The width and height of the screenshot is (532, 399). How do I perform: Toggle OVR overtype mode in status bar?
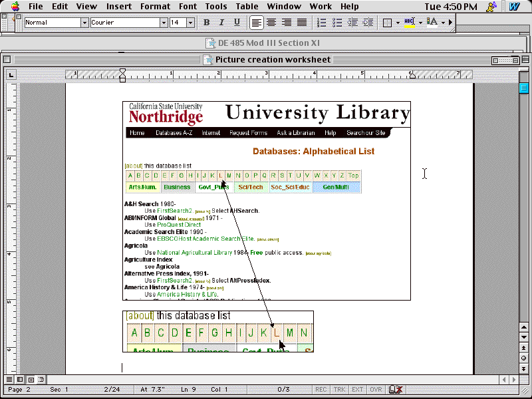[x=376, y=390]
